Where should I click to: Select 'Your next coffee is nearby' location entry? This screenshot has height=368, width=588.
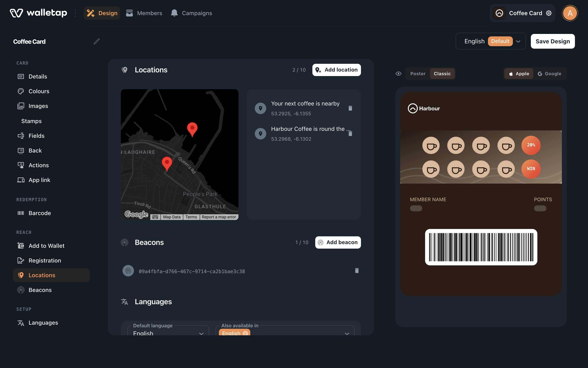303,108
